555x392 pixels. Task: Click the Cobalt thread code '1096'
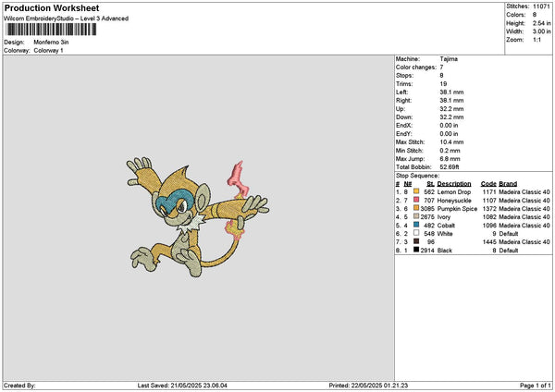pyautogui.click(x=489, y=226)
